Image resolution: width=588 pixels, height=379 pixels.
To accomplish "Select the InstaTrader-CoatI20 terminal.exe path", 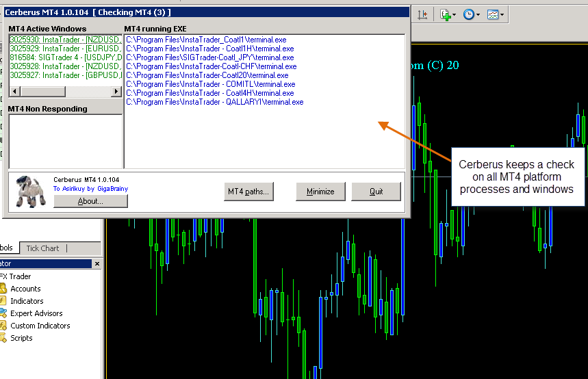I will [207, 75].
